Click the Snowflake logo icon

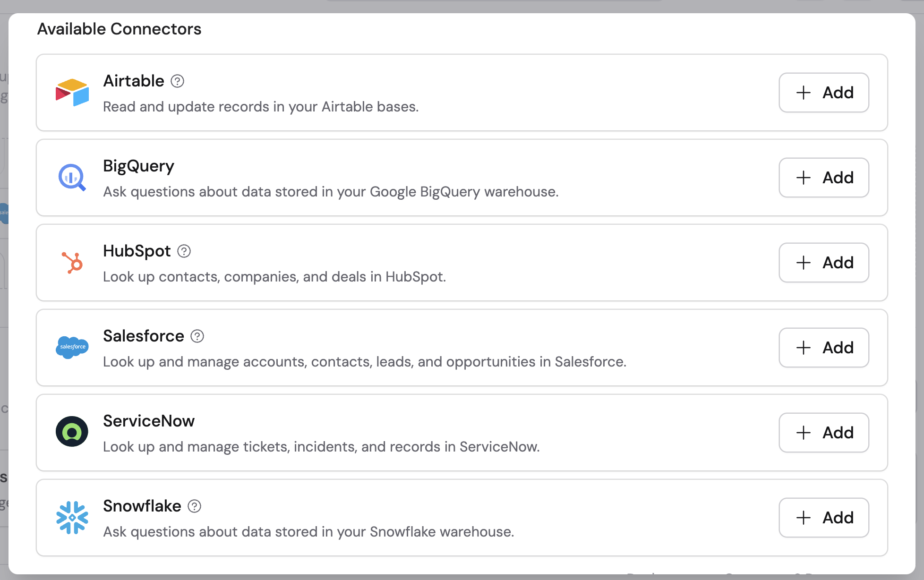tap(72, 518)
